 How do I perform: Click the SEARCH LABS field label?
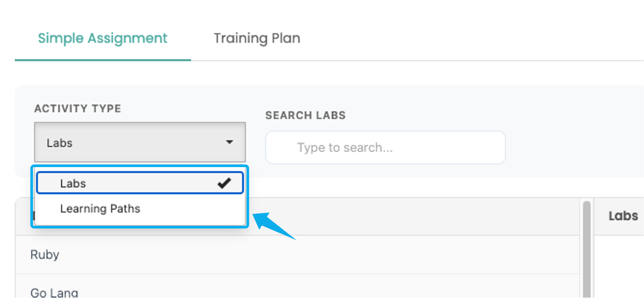(x=305, y=115)
